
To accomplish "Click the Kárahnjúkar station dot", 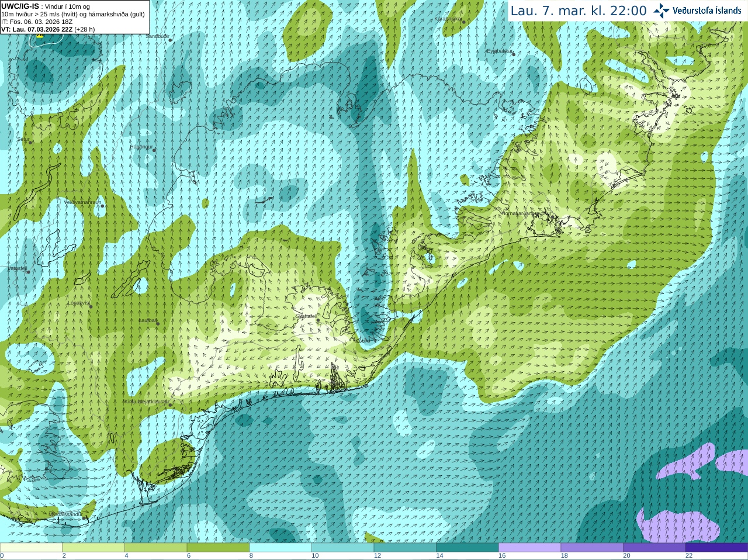I will [465, 22].
